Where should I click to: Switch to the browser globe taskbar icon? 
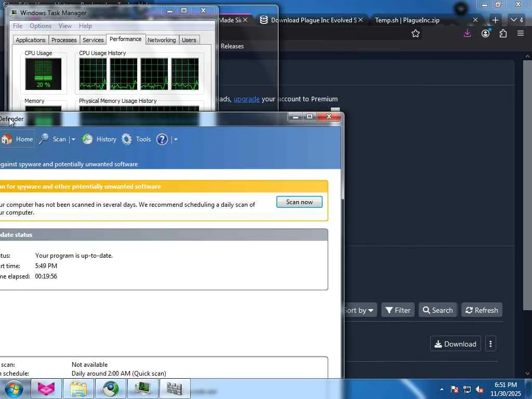point(111,389)
